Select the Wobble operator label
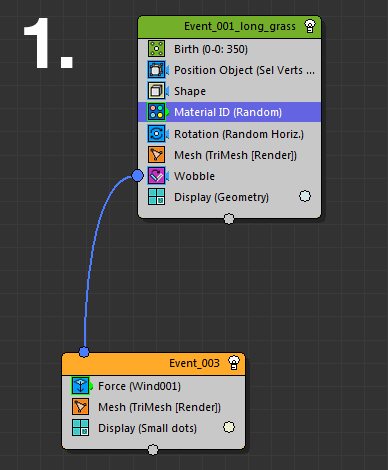388x470 pixels. click(x=194, y=176)
